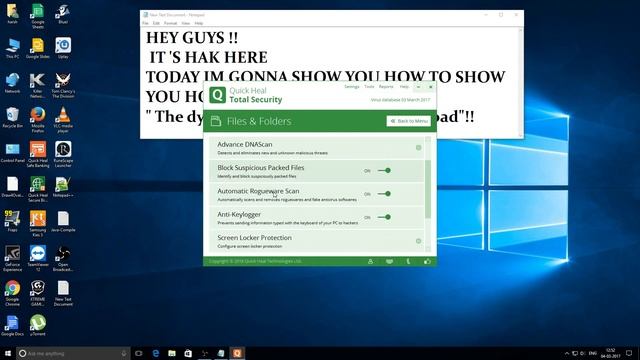Open Quick Heal taskbar button
The image size is (640, 360).
pyautogui.click(x=237, y=353)
